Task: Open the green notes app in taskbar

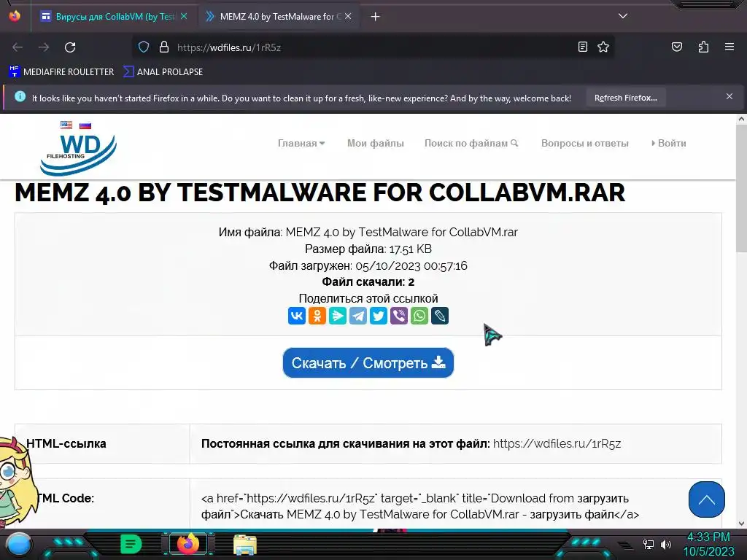Action: pos(131,544)
